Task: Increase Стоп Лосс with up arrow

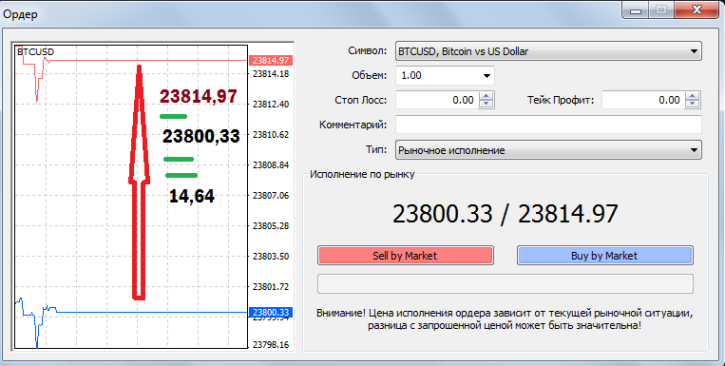Action: (x=486, y=96)
